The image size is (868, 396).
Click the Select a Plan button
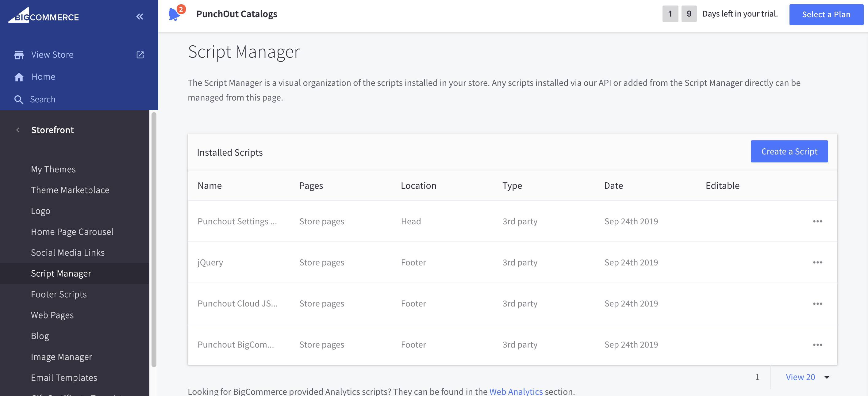826,14
